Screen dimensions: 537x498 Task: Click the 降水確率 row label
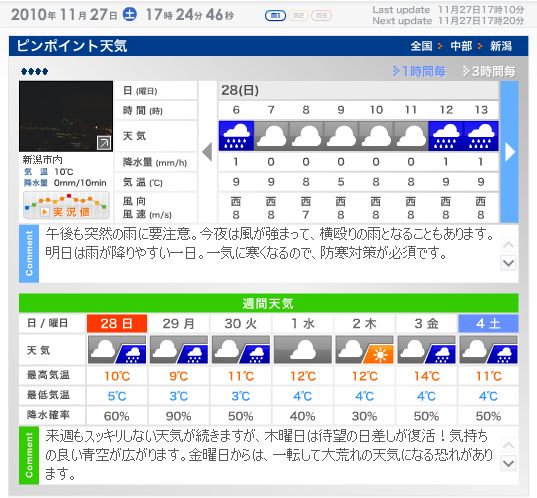pos(48,415)
